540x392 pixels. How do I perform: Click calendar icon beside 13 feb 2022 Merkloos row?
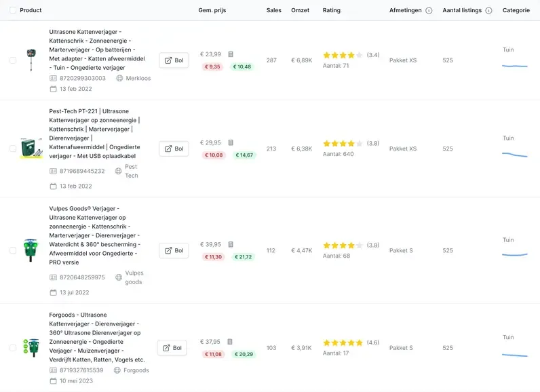(x=53, y=89)
